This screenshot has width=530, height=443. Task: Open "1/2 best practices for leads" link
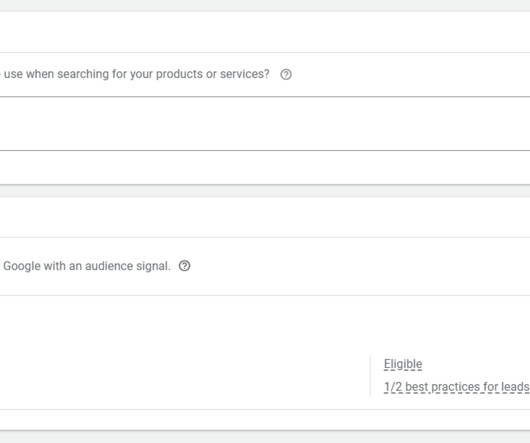pos(457,387)
